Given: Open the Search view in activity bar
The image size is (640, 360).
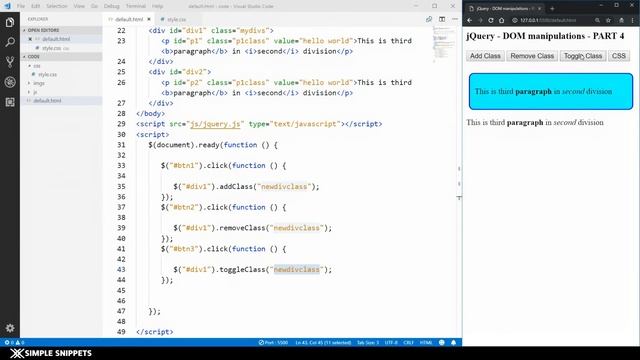Looking at the screenshot, I should 10,42.
